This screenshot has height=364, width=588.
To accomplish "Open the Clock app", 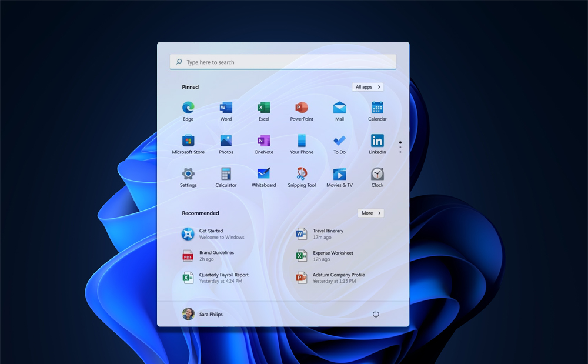I will pos(377,178).
